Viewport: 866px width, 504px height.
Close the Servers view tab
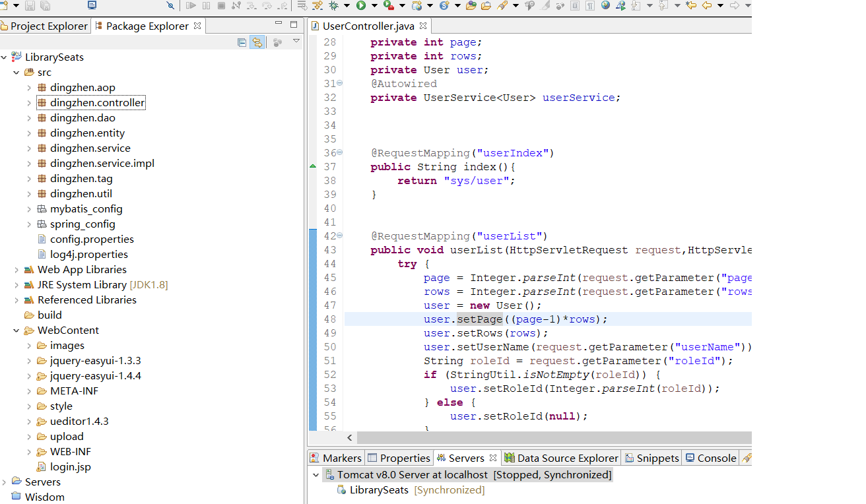(x=492, y=458)
